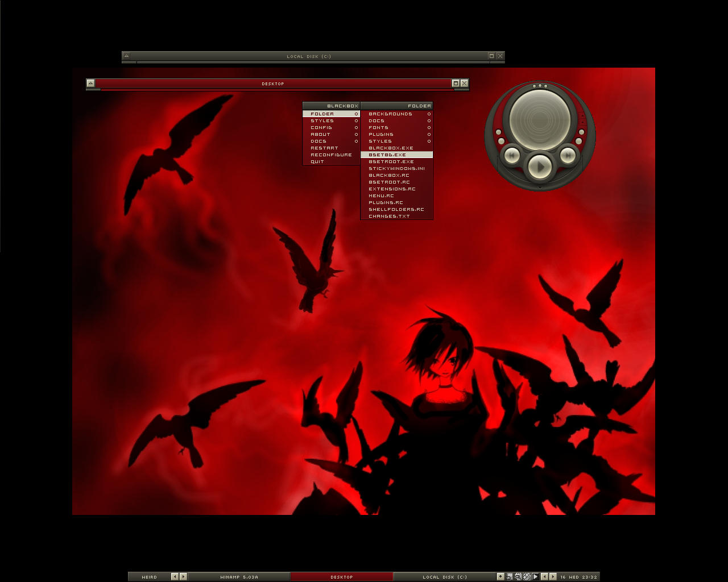Maximize the Local Disk (C:) window

click(491, 56)
